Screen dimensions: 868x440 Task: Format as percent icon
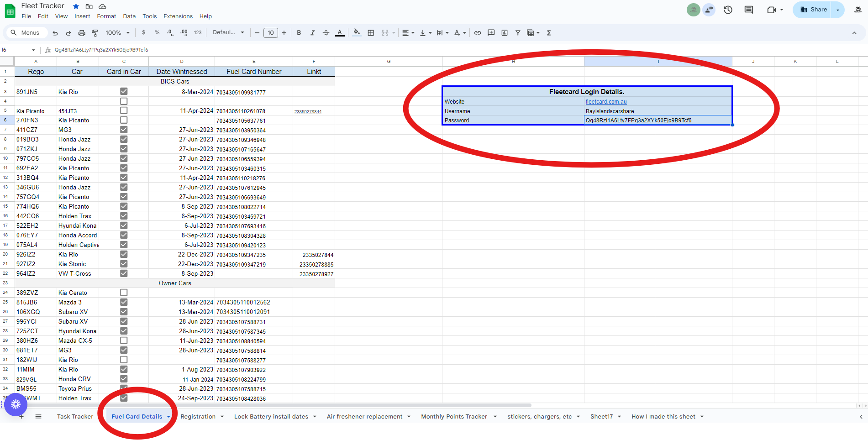pos(157,33)
